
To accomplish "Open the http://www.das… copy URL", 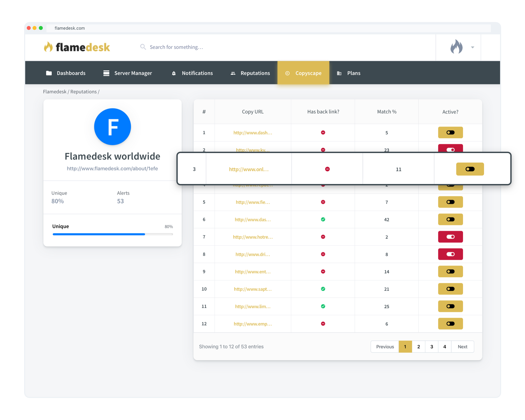I will tap(253, 219).
